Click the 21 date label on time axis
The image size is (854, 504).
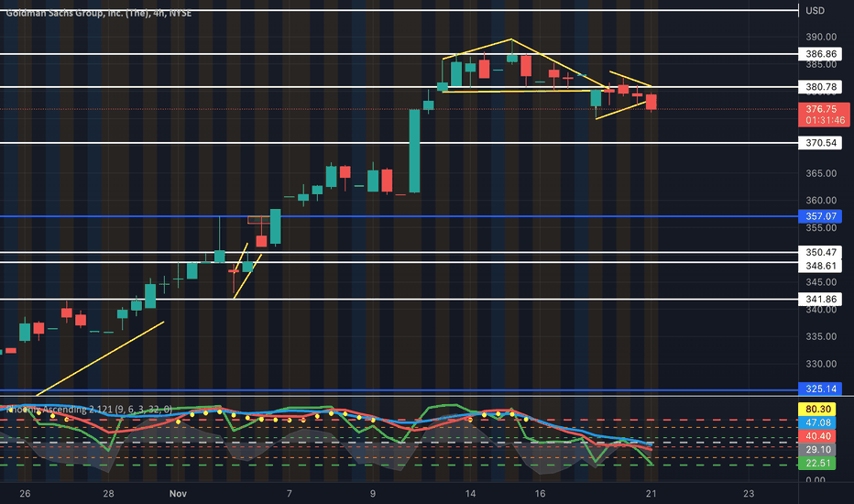651,494
